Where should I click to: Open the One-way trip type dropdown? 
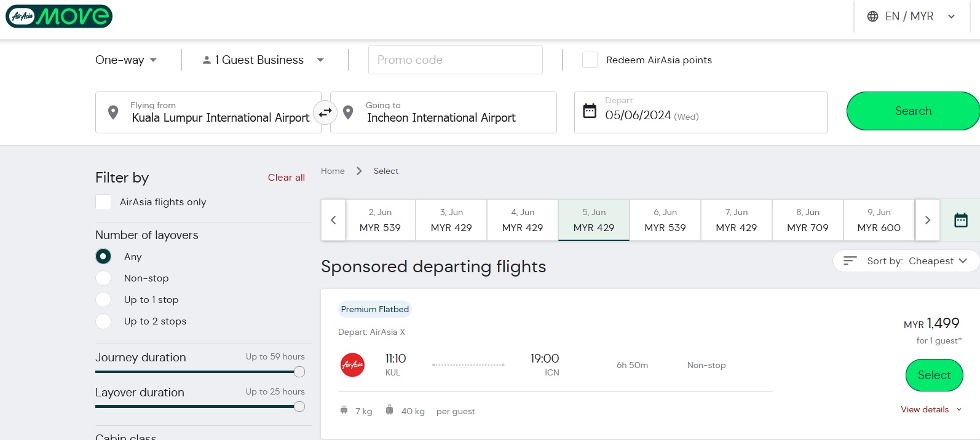pos(126,60)
